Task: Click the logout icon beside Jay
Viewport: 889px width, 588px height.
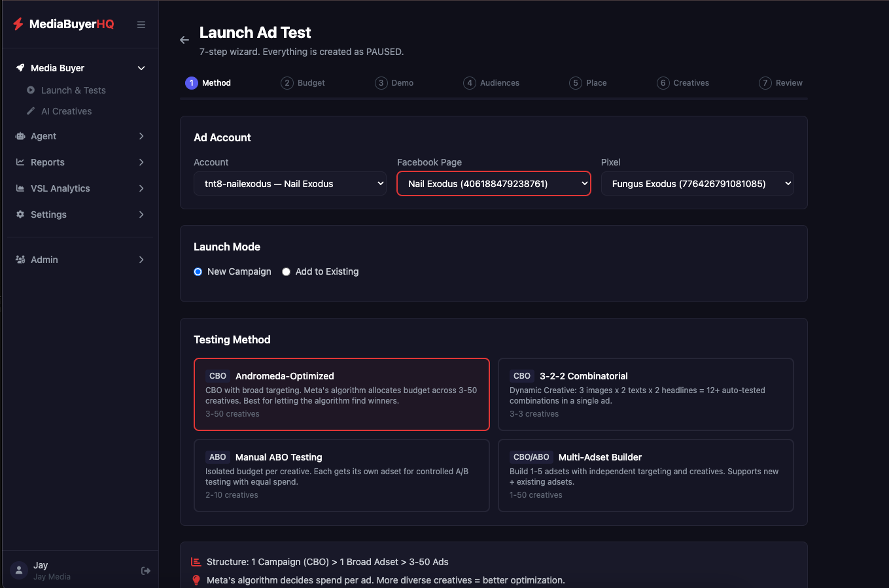Action: pos(146,570)
